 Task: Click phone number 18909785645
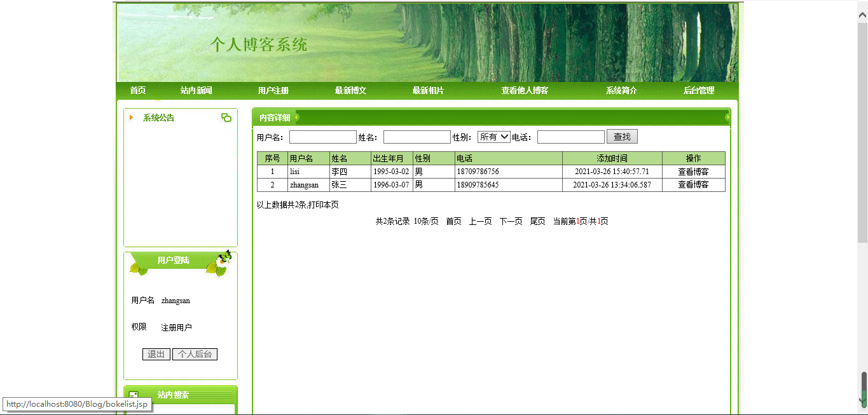point(478,185)
